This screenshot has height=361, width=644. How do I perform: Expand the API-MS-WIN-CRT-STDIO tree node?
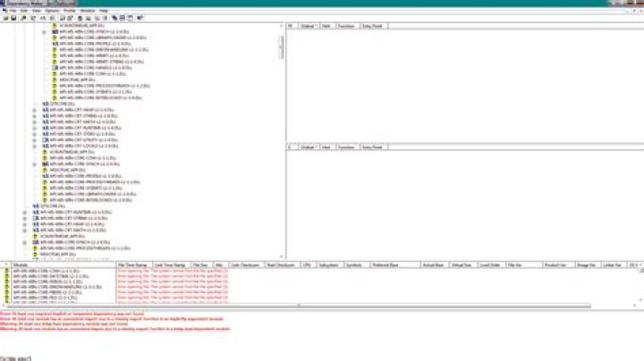(x=35, y=134)
